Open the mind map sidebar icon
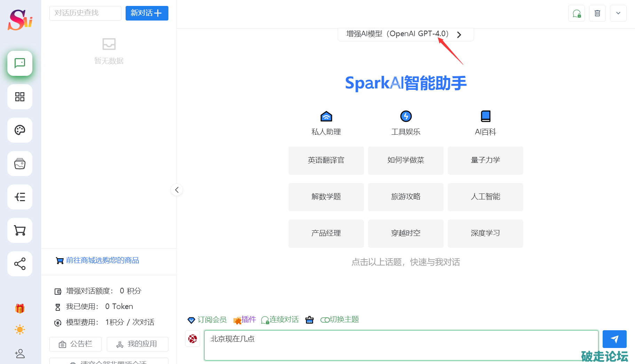Screen dimensions: 635x364 pos(20,197)
